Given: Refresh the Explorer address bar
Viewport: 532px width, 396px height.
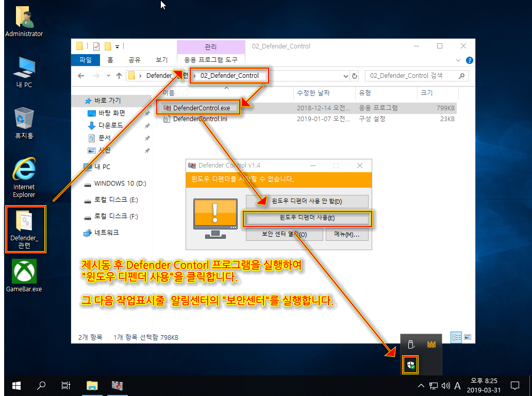Looking at the screenshot, I should (355, 76).
